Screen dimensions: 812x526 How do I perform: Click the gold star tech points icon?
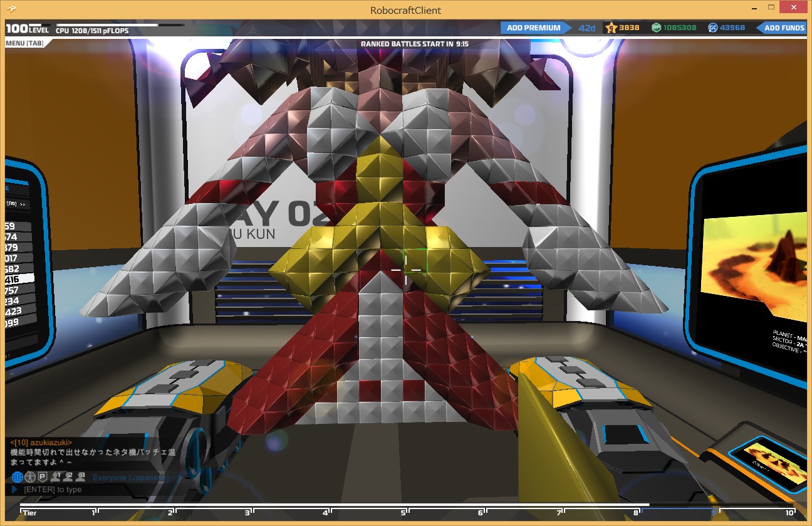coord(612,28)
